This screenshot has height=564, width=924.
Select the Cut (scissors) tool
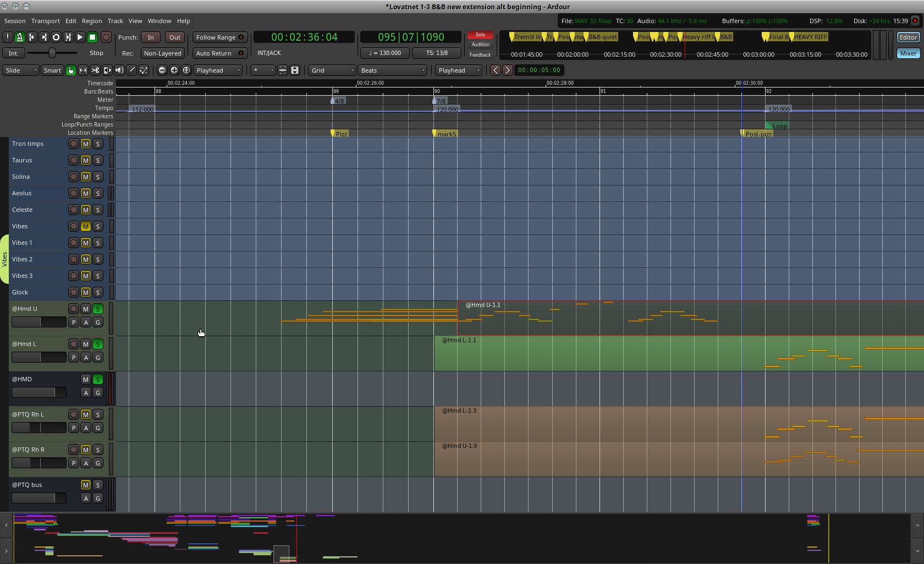[95, 70]
